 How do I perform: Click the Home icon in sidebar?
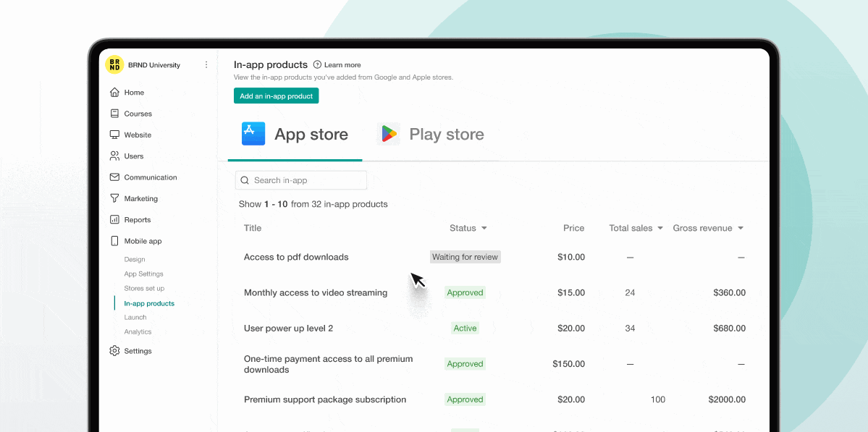[x=114, y=93]
